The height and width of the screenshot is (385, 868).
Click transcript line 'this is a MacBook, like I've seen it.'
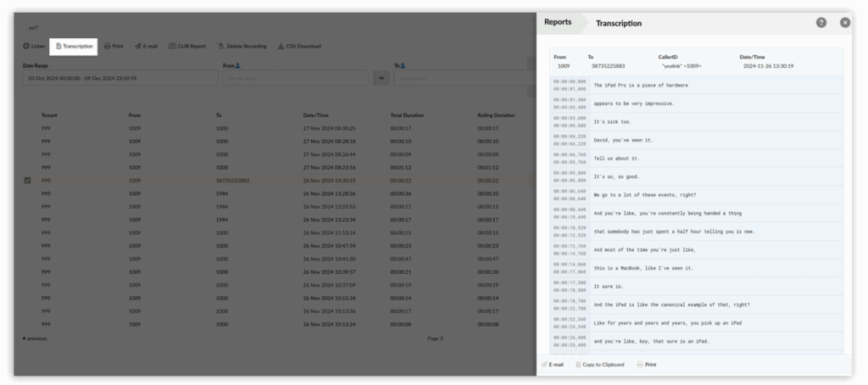(x=643, y=268)
